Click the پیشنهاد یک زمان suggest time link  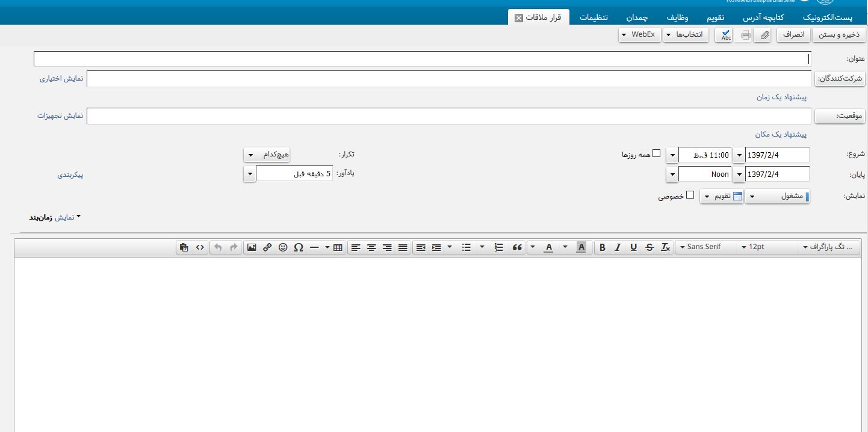(x=781, y=97)
